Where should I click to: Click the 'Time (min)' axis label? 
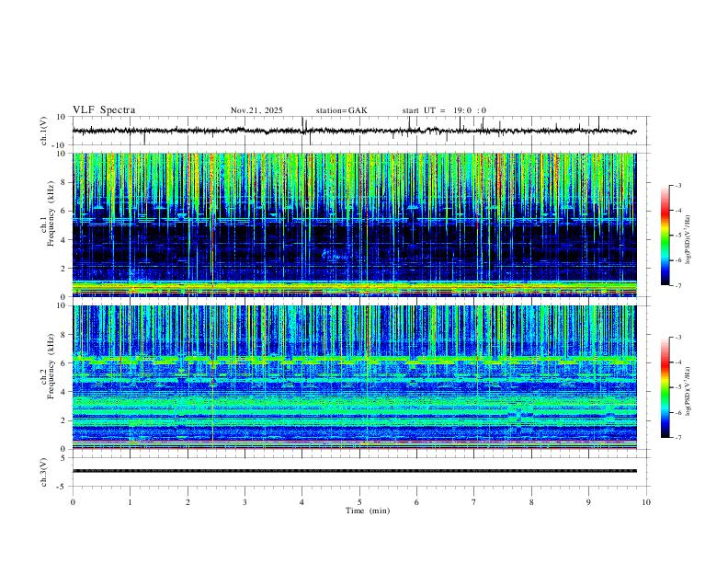click(x=368, y=511)
